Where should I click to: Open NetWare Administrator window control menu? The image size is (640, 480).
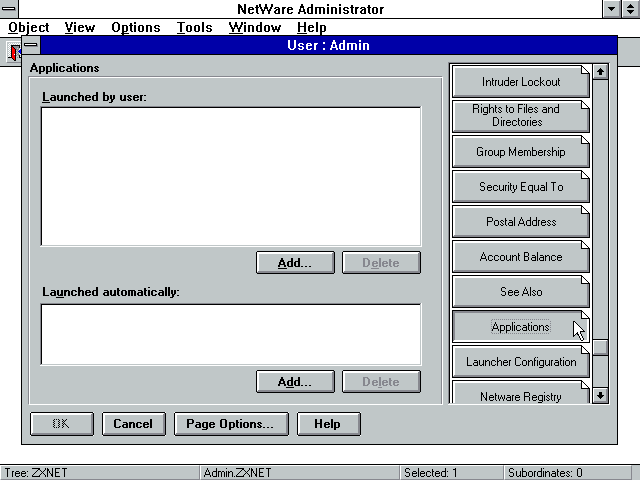[9, 9]
